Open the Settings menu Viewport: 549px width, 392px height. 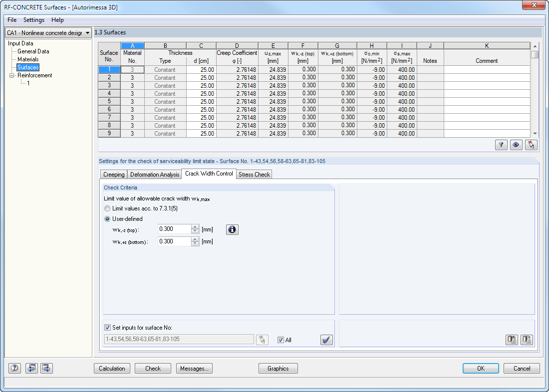34,20
